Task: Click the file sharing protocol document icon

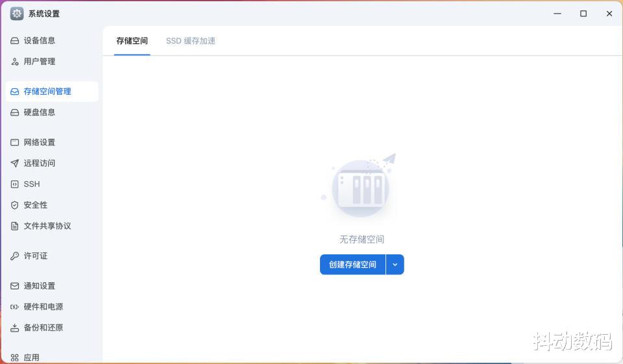Action: pos(15,226)
